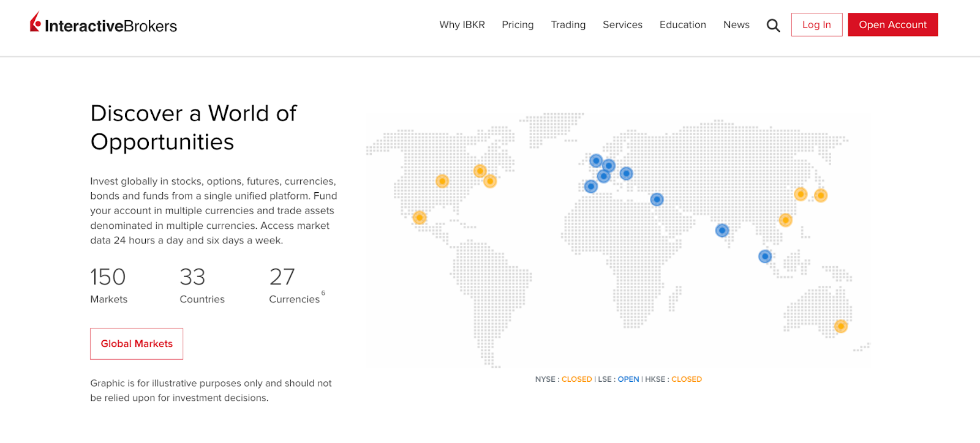Open the Education menu

tap(683, 24)
